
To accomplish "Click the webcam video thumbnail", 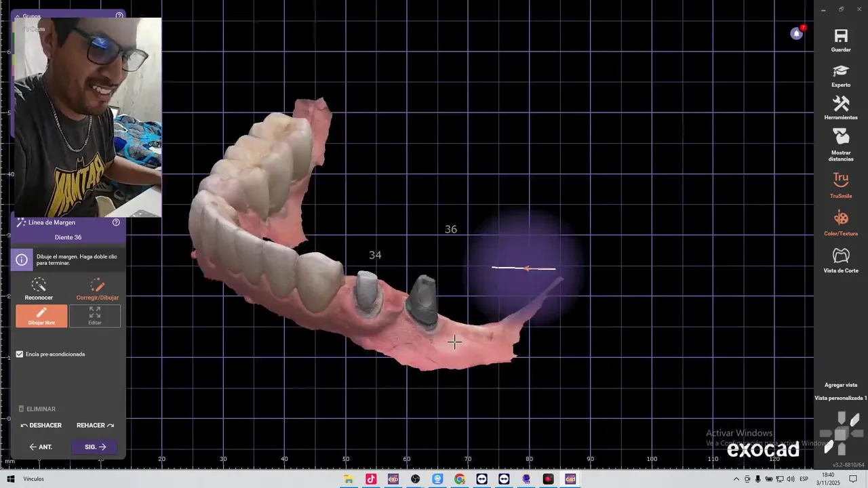I will [x=87, y=117].
